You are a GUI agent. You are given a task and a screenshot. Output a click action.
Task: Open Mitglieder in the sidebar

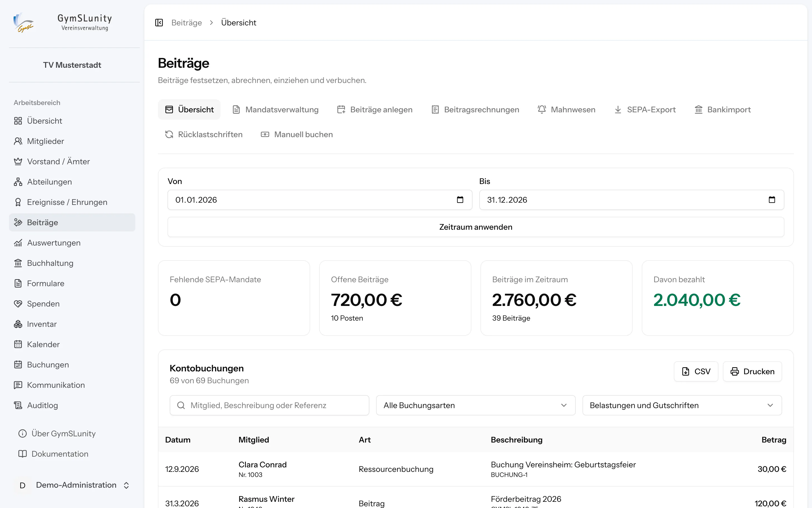(72, 141)
